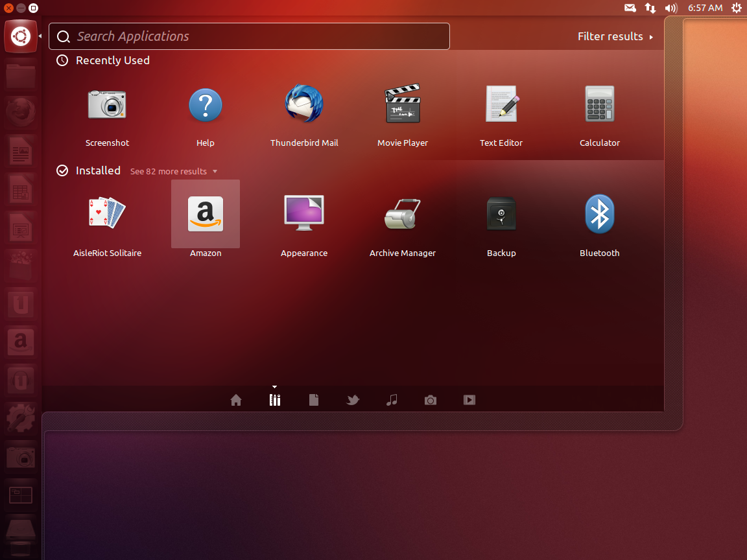Viewport: 747px width, 560px height.
Task: Open Amazon from the launcher
Action: coord(21,342)
